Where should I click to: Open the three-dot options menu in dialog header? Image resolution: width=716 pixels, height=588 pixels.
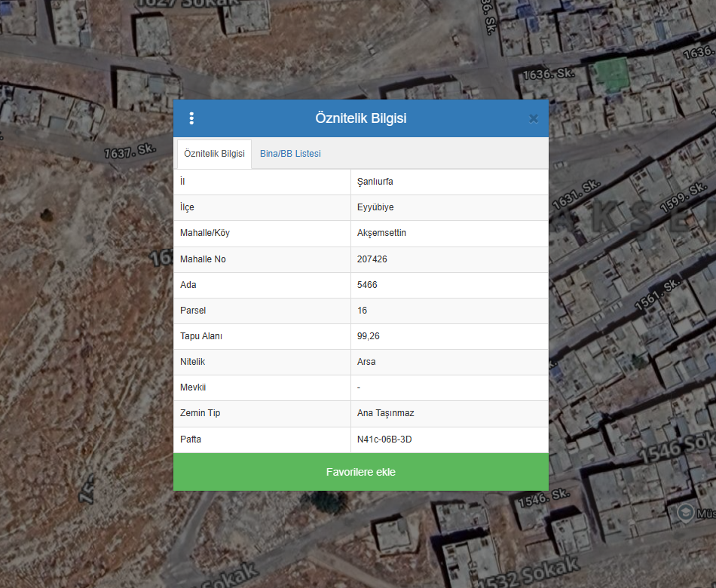coord(191,118)
